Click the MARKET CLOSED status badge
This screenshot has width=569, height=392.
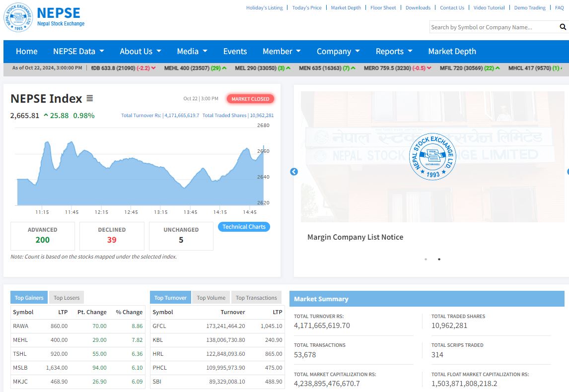click(x=250, y=99)
